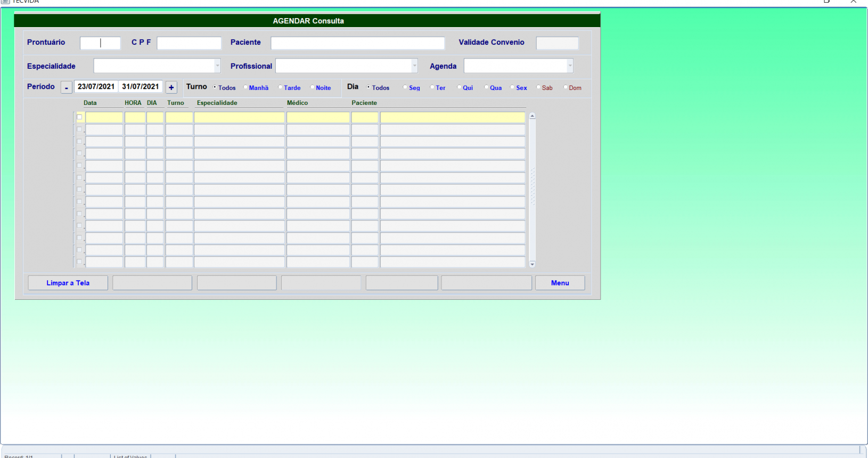The height and width of the screenshot is (458, 868).
Task: Tick the checkbox in the first table row
Action: click(x=79, y=117)
